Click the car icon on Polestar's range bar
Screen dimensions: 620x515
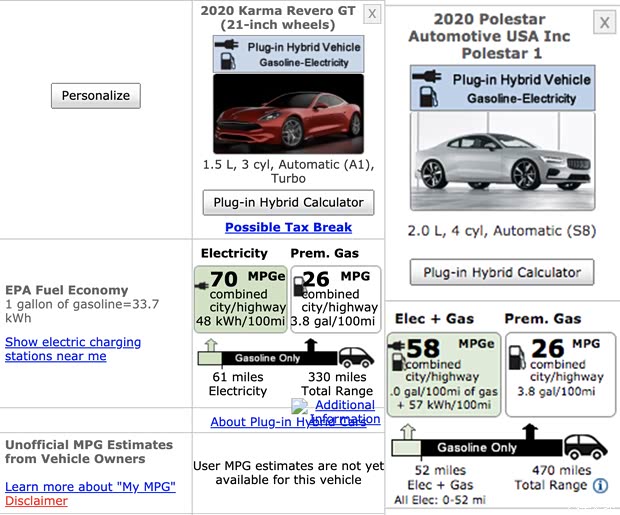pyautogui.click(x=585, y=446)
